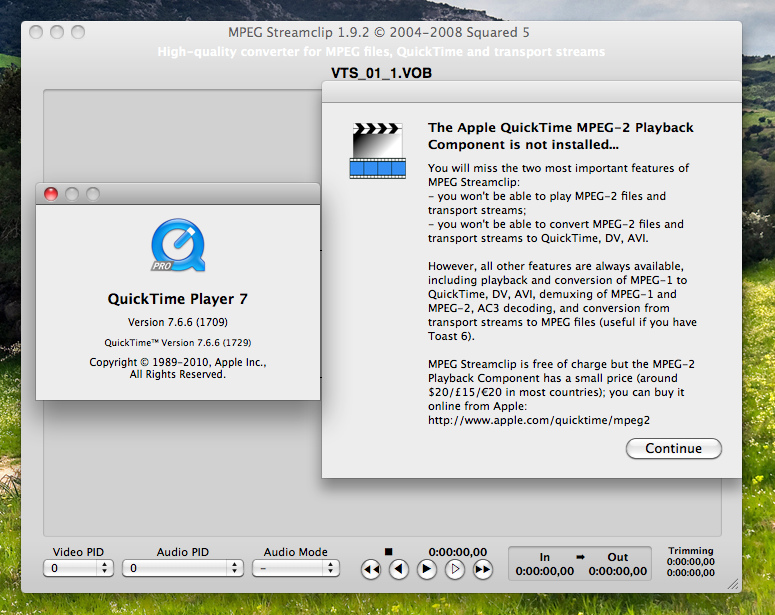Open the Video PID dropdown
775x615 pixels.
(79, 568)
